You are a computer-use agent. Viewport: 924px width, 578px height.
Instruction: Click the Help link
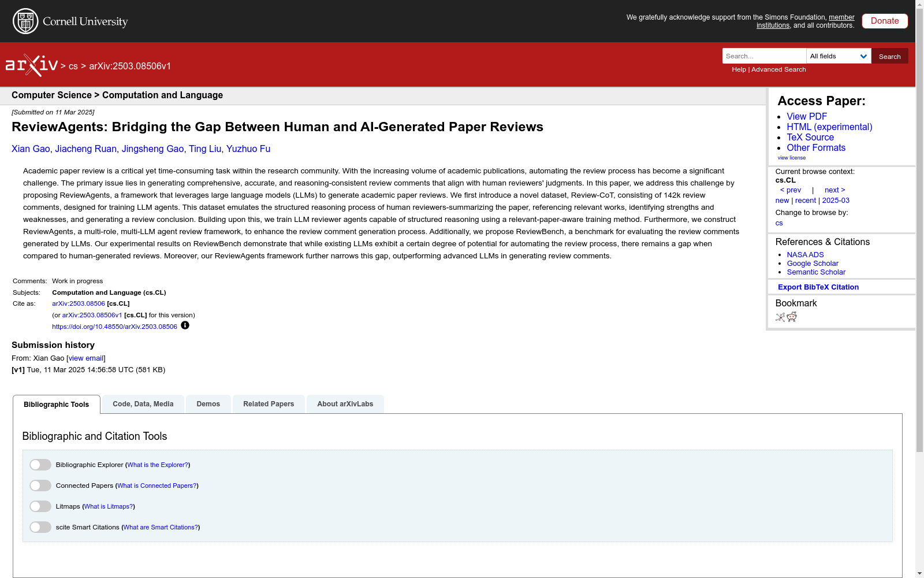(x=739, y=69)
